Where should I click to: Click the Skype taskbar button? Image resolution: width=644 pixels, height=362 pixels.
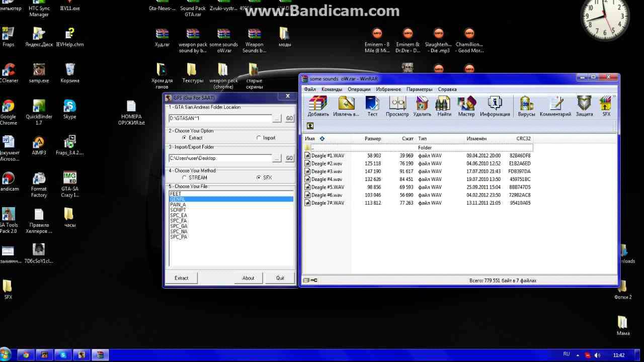63,355
